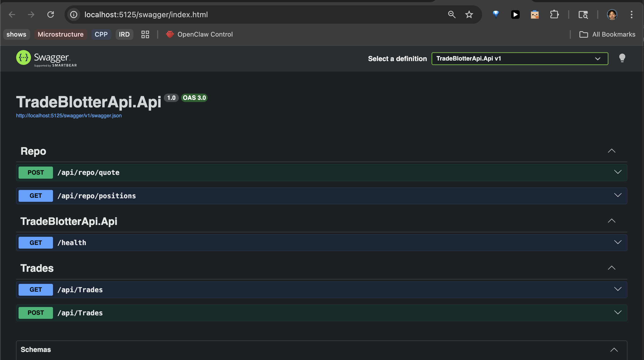Viewport: 644px width, 360px height.
Task: Collapse the Trades section chevron
Action: 611,268
